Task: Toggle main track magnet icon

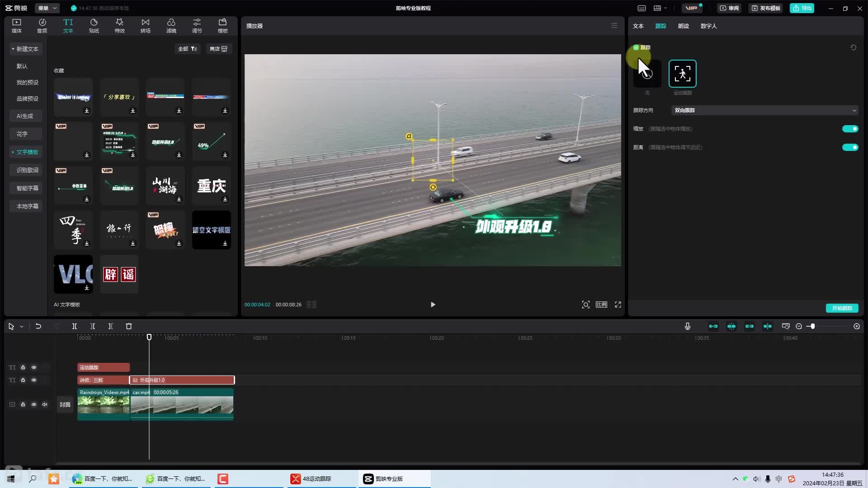Action: [x=713, y=326]
